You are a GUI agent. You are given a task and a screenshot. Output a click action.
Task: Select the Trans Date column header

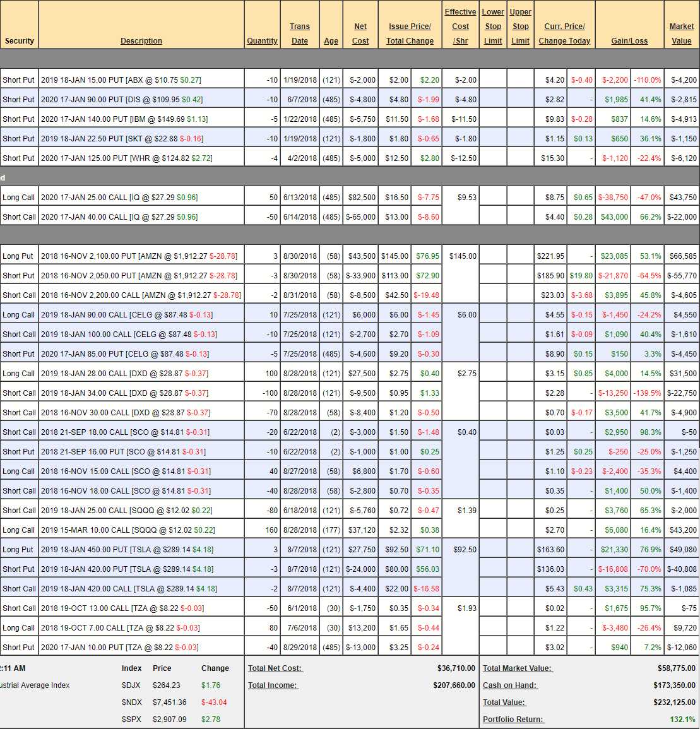tap(300, 33)
